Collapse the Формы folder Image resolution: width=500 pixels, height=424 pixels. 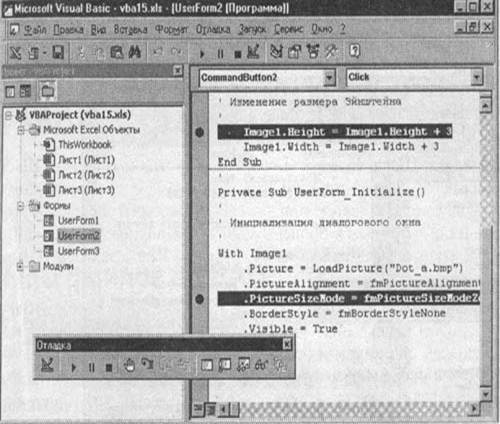21,206
